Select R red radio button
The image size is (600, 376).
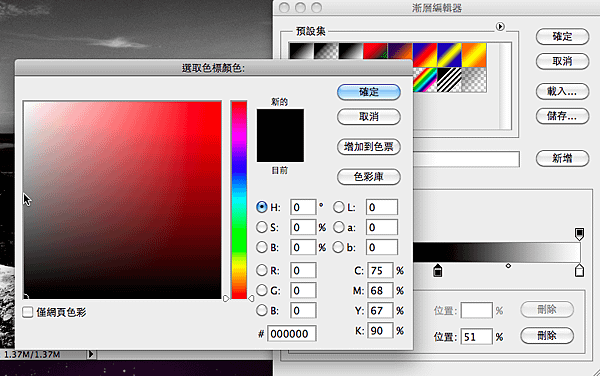(262, 270)
